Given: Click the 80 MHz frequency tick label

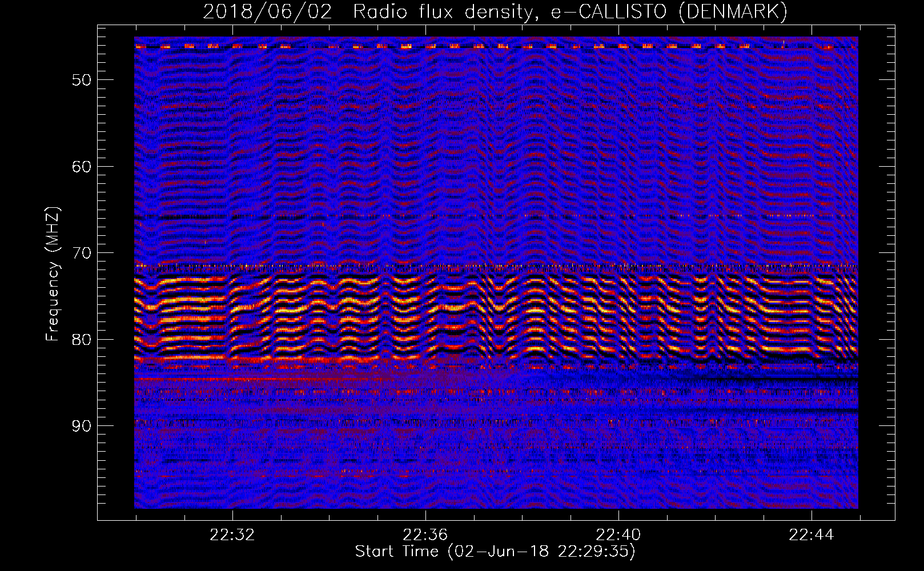Looking at the screenshot, I should tap(81, 340).
